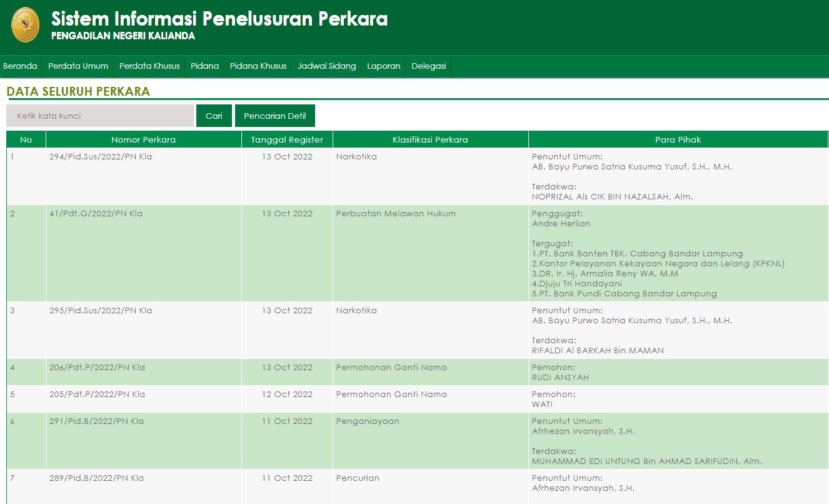The width and height of the screenshot is (829, 504).
Task: Open the Perdata Umum menu
Action: coord(78,66)
